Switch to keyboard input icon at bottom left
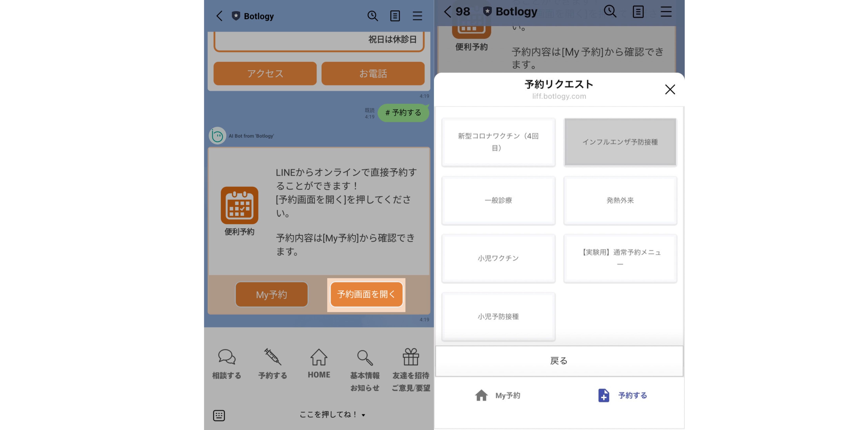This screenshot has height=430, width=868. 219,415
